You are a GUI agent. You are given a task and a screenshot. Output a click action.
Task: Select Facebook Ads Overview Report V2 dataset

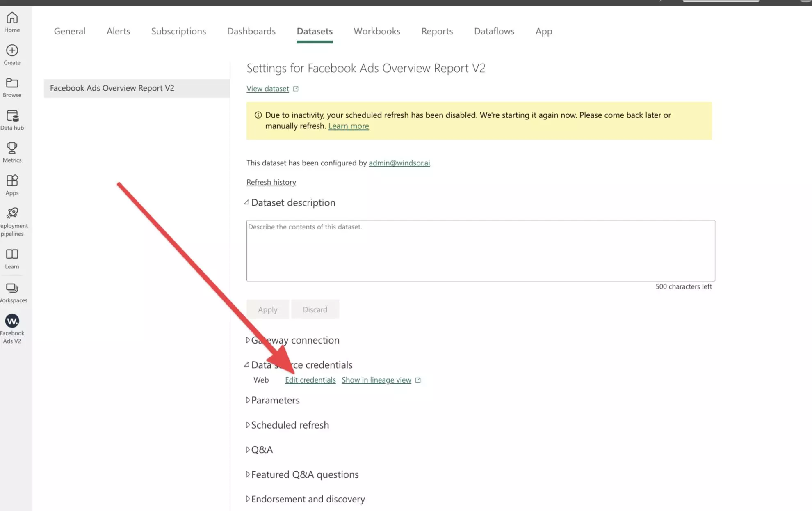coord(137,88)
